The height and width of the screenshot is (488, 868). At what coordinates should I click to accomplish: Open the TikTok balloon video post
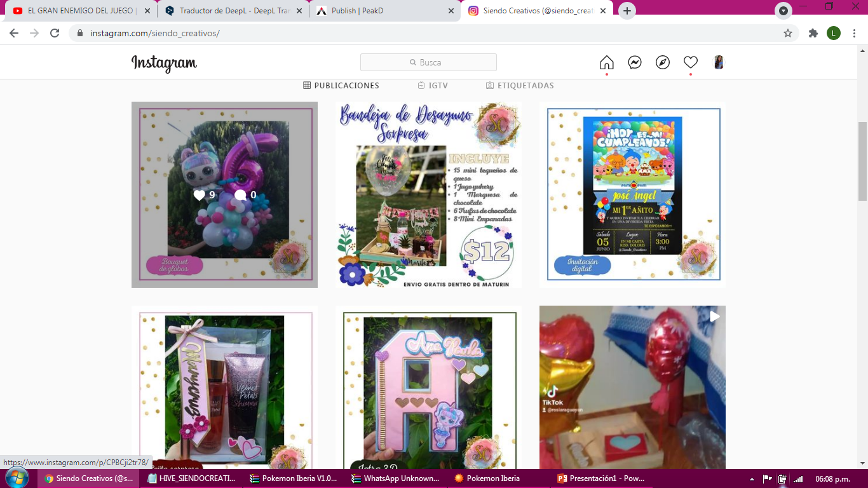(633, 388)
